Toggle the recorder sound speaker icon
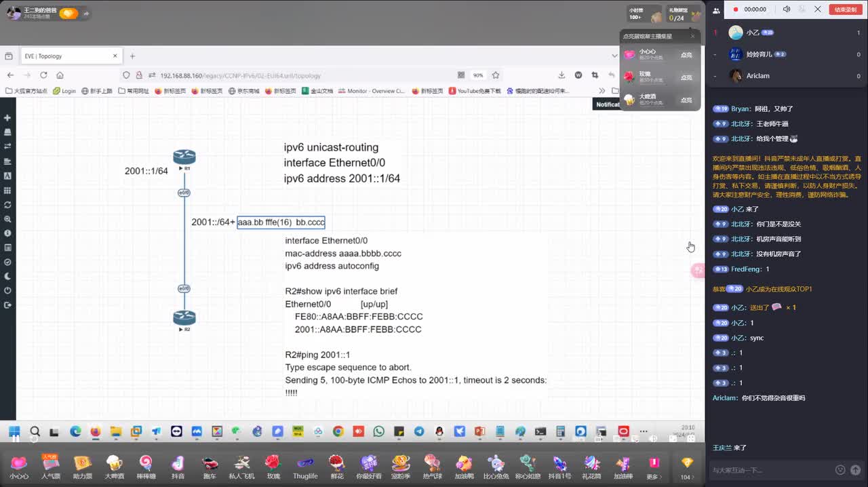Image resolution: width=868 pixels, height=487 pixels. click(787, 9)
